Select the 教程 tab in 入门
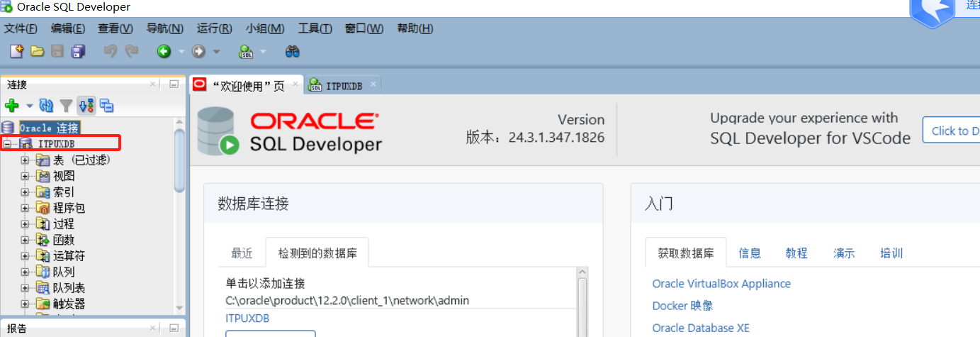The image size is (980, 337). (796, 253)
